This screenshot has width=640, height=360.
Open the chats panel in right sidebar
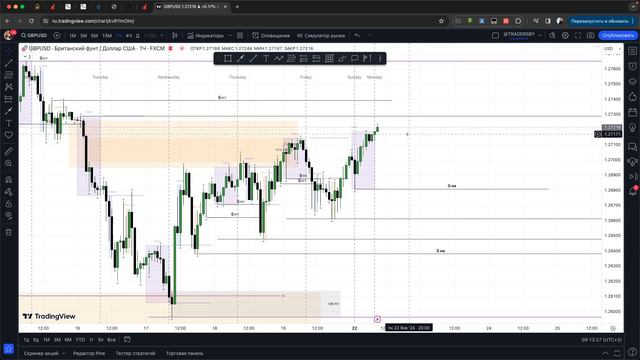[633, 147]
